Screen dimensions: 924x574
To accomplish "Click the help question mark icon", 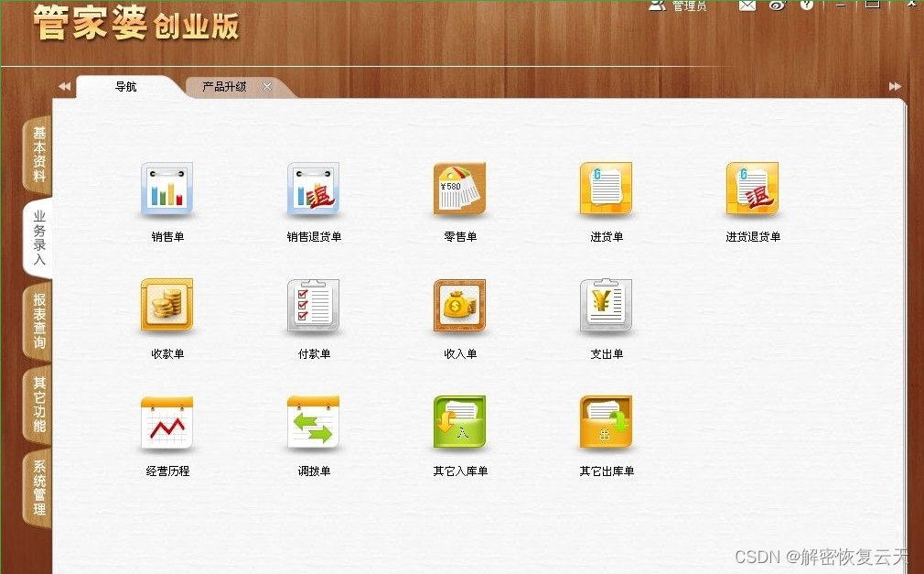I will coord(807,5).
